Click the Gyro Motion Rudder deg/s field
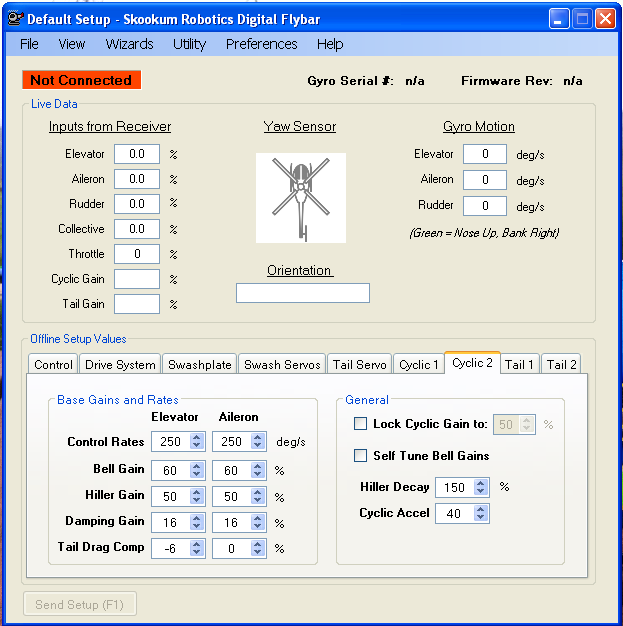Screen dimensions: 623x626 point(485,206)
